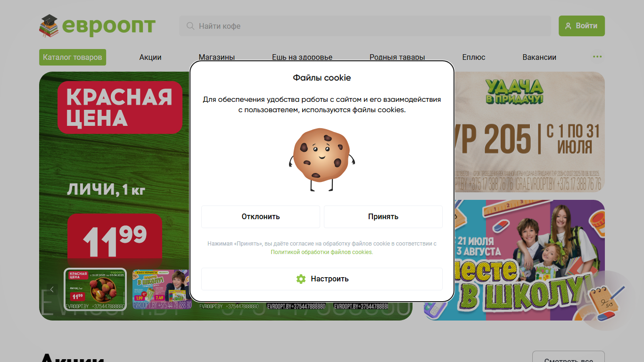The image size is (644, 362).
Task: Open the 'Родныя тавары' section
Action: pos(397,58)
